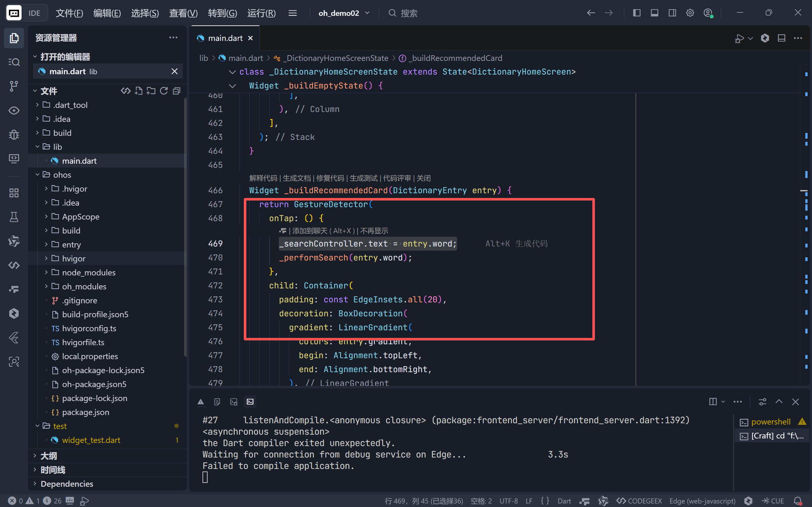Image resolution: width=812 pixels, height=507 pixels.
Task: Toggle the secondary sidebar layout button
Action: click(x=672, y=13)
